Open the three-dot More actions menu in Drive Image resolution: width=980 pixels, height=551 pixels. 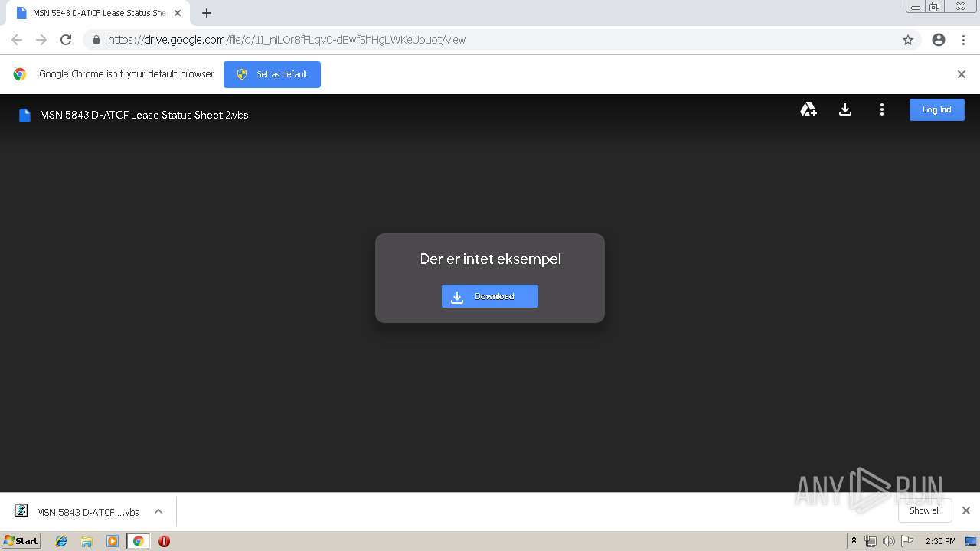882,110
